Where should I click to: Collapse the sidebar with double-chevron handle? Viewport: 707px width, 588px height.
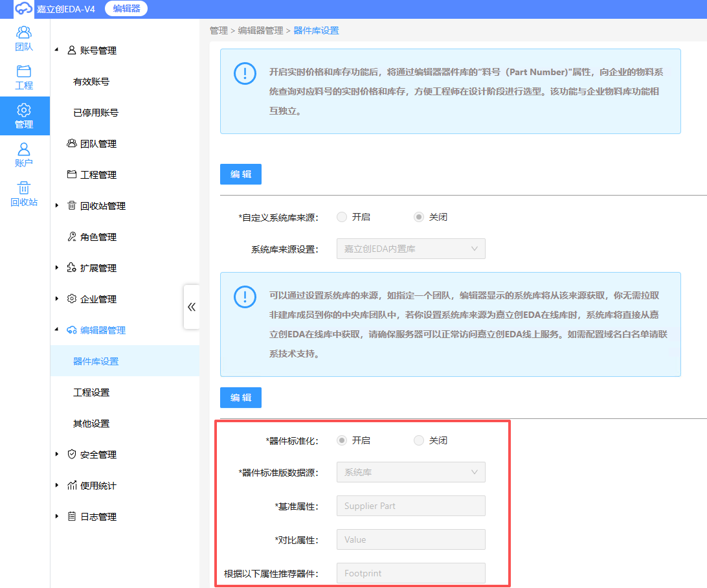[x=192, y=307]
